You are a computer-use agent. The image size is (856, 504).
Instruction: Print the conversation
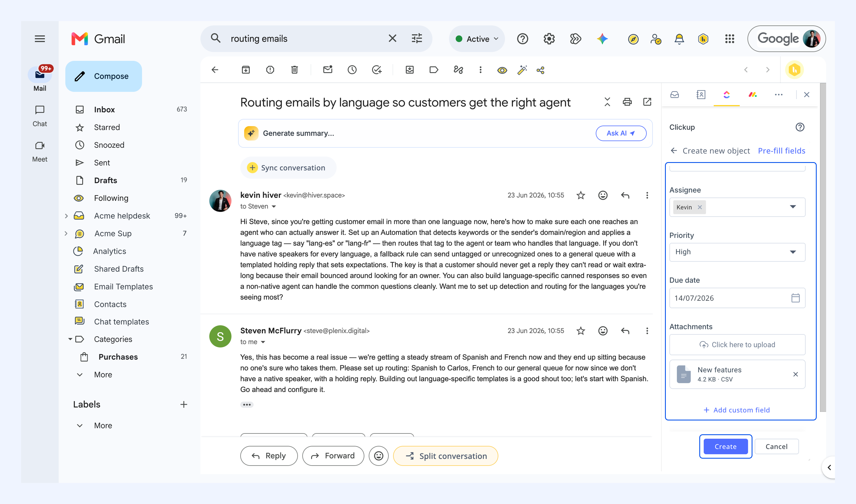627,102
